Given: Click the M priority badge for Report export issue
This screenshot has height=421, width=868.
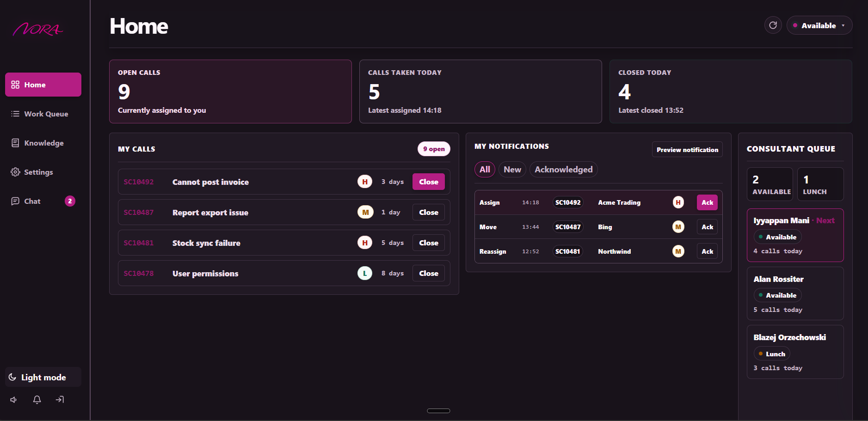Looking at the screenshot, I should coord(365,212).
